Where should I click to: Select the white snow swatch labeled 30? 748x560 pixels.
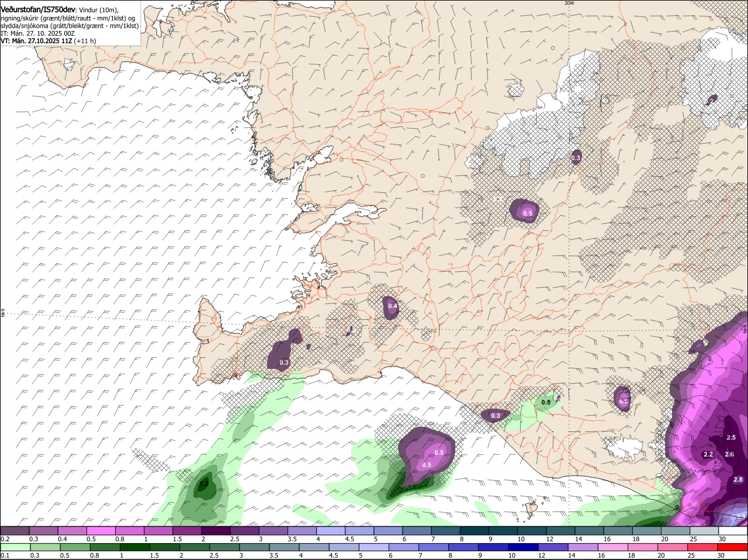coord(733,530)
